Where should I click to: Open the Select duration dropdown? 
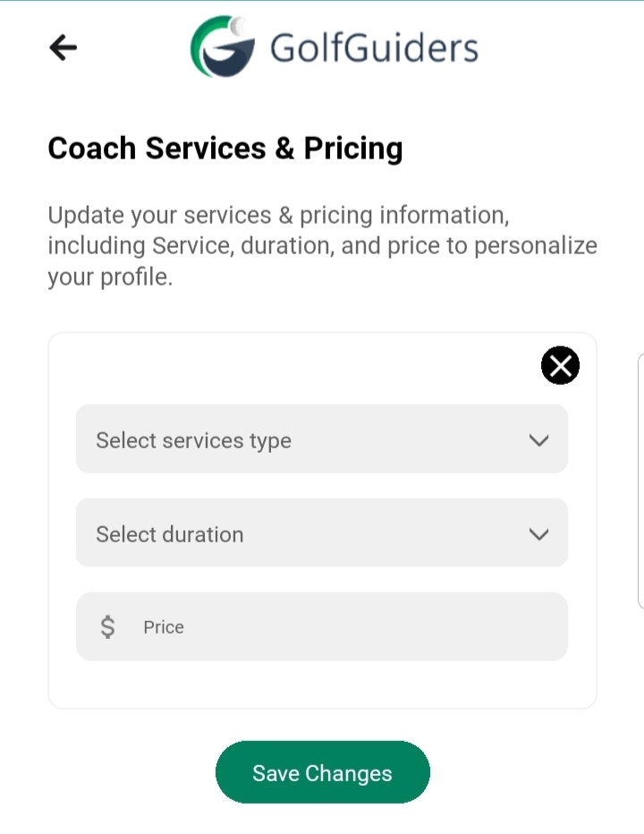tap(322, 533)
